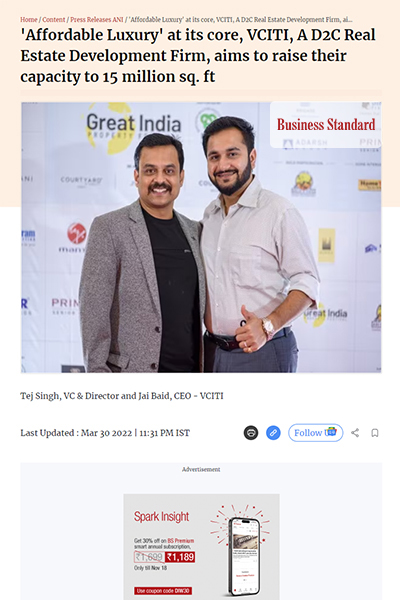
Task: Click the black print icon
Action: coord(251,433)
